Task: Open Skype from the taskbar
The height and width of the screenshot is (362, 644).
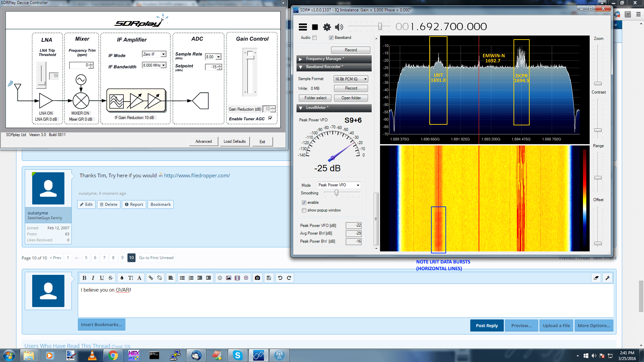Action: (x=237, y=355)
